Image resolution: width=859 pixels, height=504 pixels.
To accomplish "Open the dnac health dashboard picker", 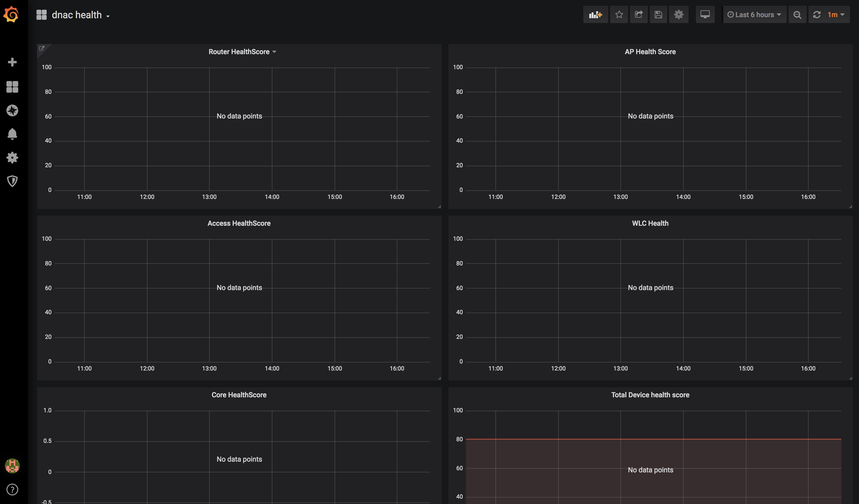I will click(77, 15).
